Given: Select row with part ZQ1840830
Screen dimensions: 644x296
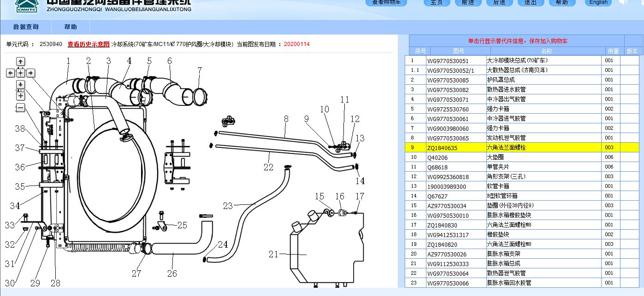Looking at the screenshot, I should (x=522, y=225).
